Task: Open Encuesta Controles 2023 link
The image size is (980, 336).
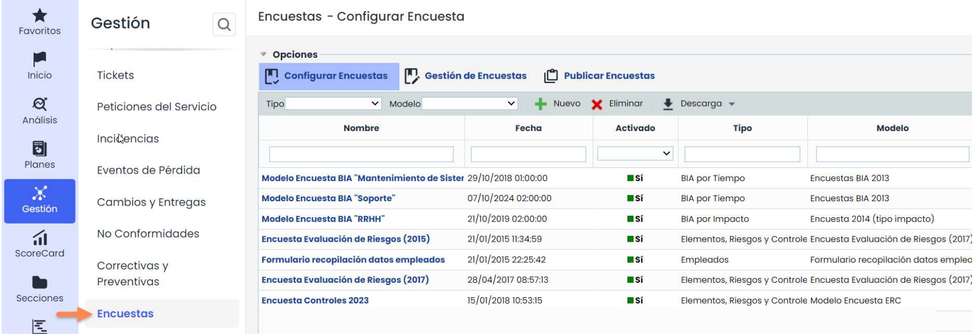Action: [x=315, y=300]
